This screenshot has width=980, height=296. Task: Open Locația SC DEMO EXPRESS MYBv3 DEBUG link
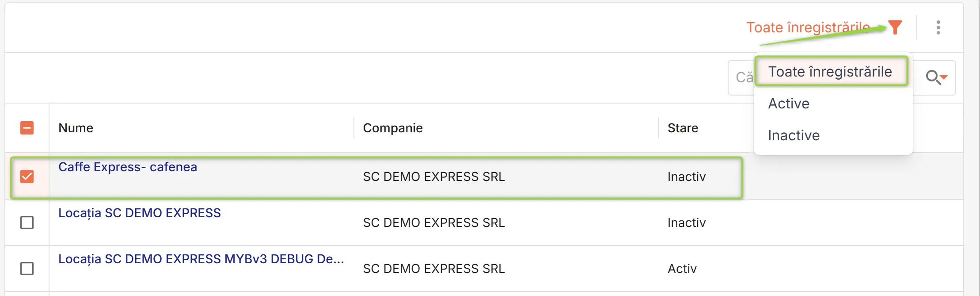coord(201,259)
